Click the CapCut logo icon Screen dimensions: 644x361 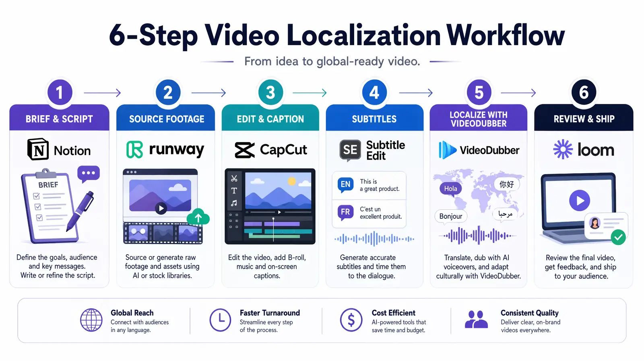tap(244, 150)
